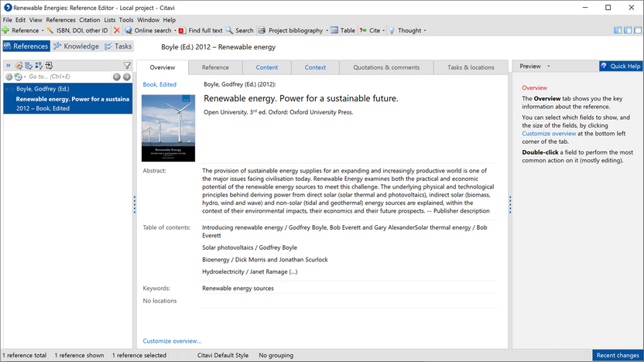The image size is (644, 362).
Task: Open the Cite dropdown arrow
Action: [x=384, y=30]
